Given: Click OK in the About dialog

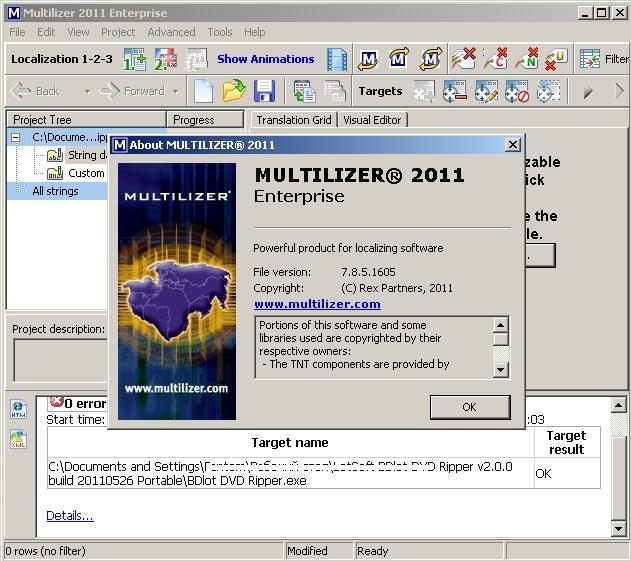Looking at the screenshot, I should point(470,407).
